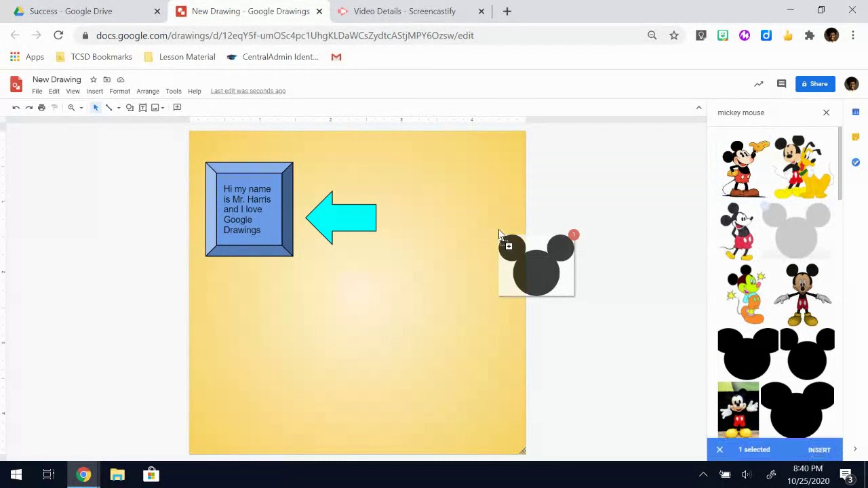Open the Insert menu

94,91
